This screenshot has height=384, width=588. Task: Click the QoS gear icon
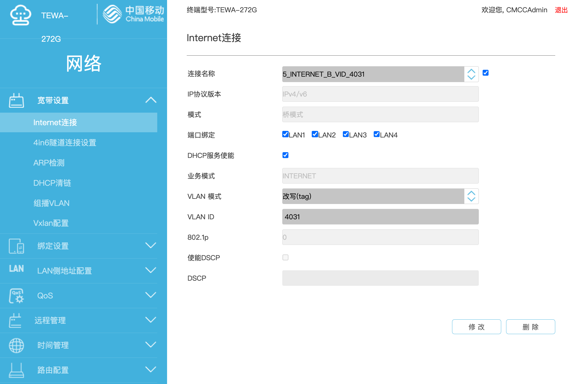point(16,296)
